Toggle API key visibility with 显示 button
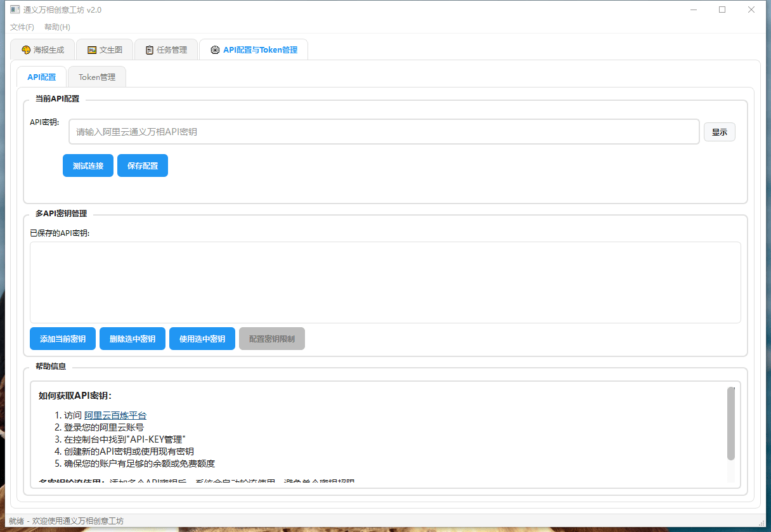This screenshot has width=771, height=532. [x=719, y=132]
